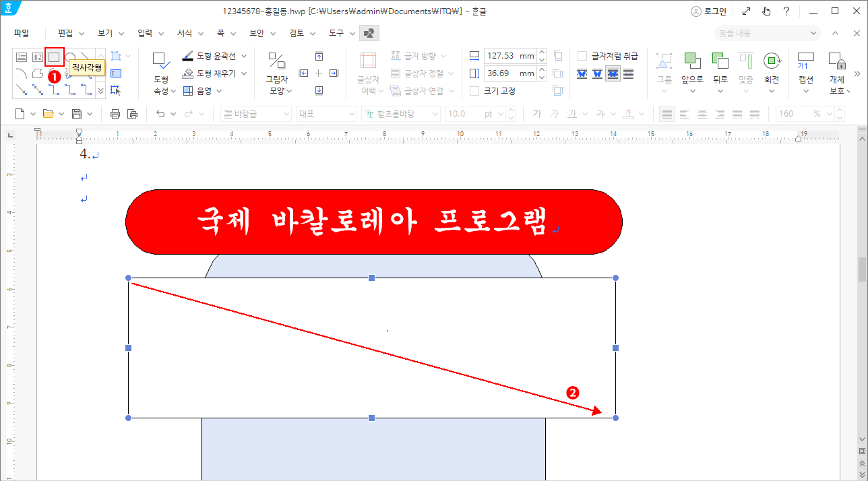Click the 앞으로 bring forward icon

(x=692, y=61)
